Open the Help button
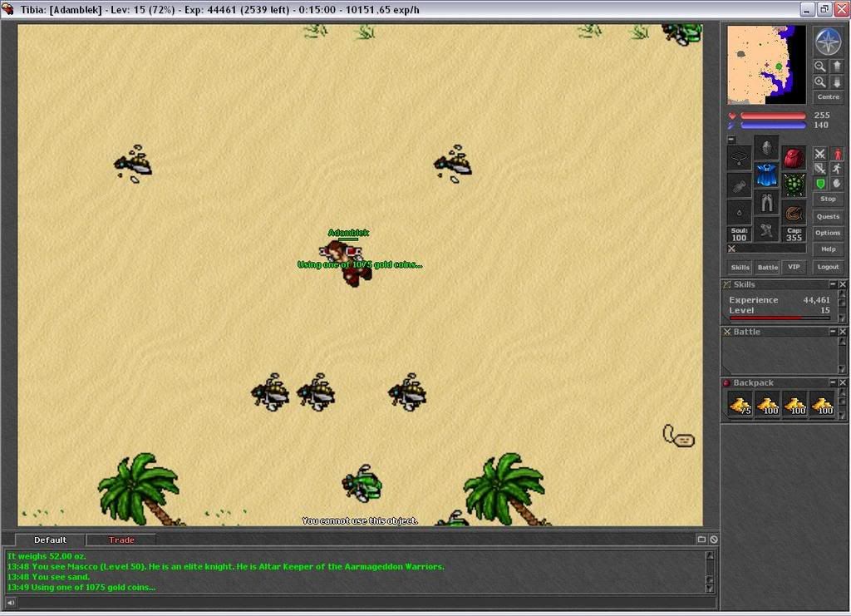Image resolution: width=851 pixels, height=616 pixels. [x=829, y=249]
